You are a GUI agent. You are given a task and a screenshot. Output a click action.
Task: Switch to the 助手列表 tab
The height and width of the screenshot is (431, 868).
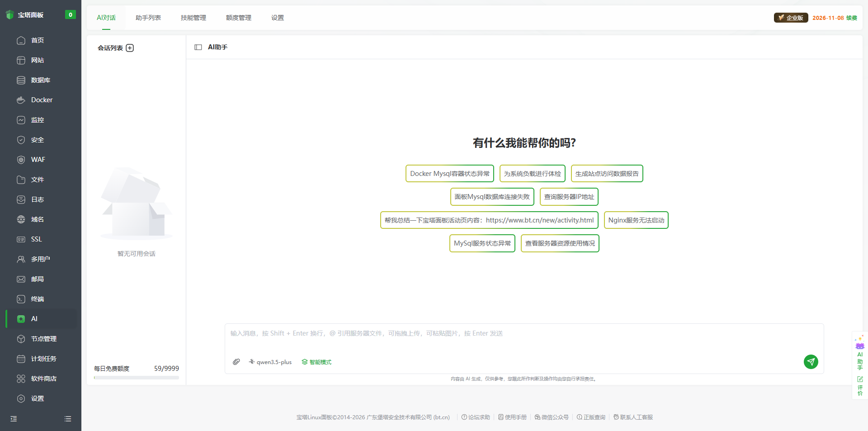[148, 18]
